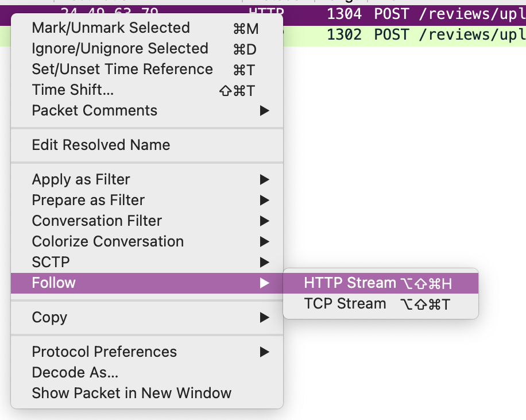Expand the SCTP submenu
526x420 pixels.
point(51,262)
